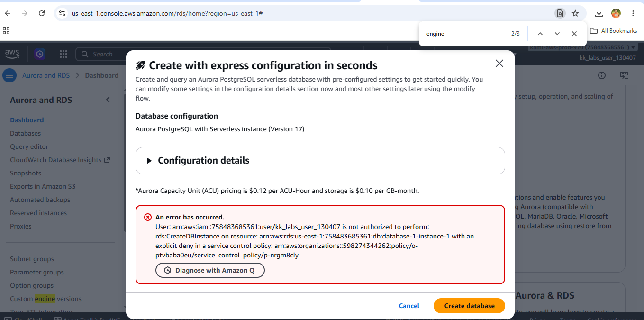The width and height of the screenshot is (644, 320).
Task: Click the browser reload icon
Action: tap(42, 13)
